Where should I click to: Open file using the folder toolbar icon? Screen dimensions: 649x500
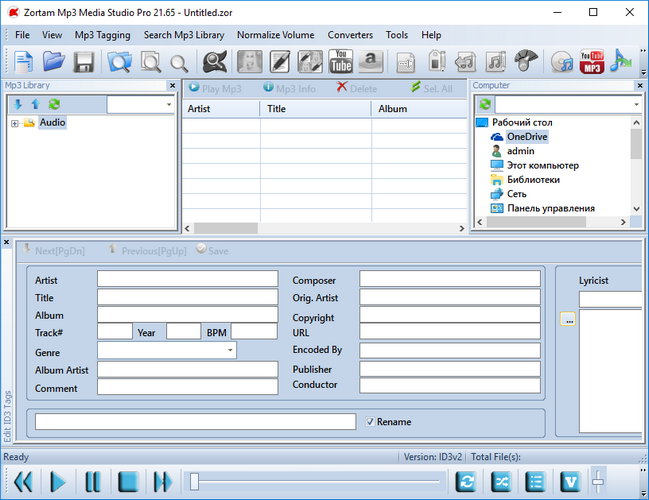point(53,62)
